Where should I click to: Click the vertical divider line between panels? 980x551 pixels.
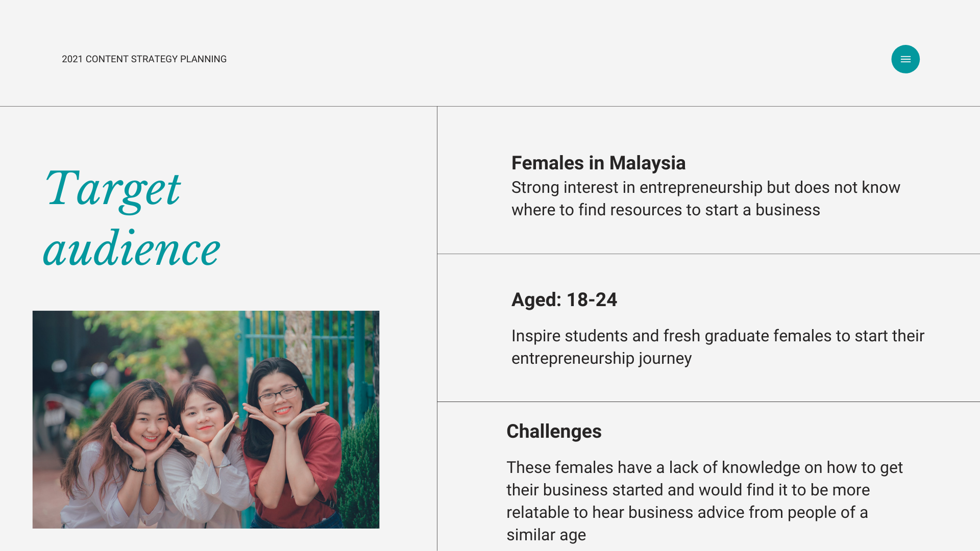point(437,329)
